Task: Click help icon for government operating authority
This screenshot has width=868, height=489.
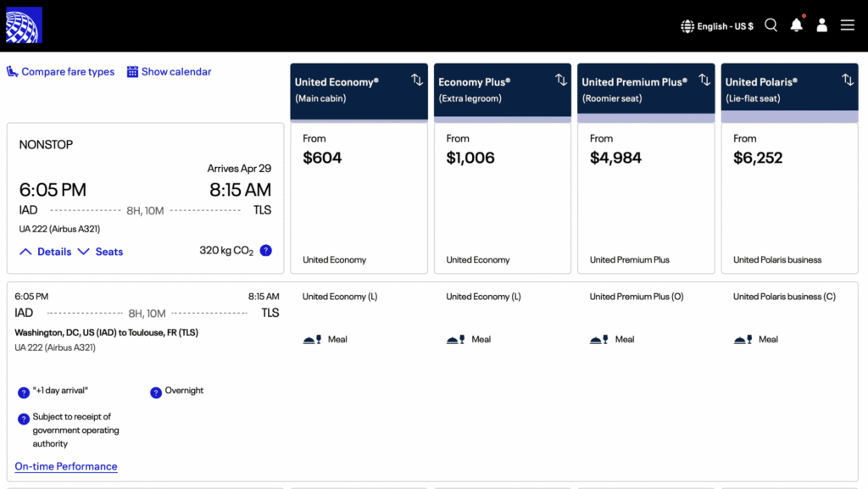Action: click(x=23, y=419)
